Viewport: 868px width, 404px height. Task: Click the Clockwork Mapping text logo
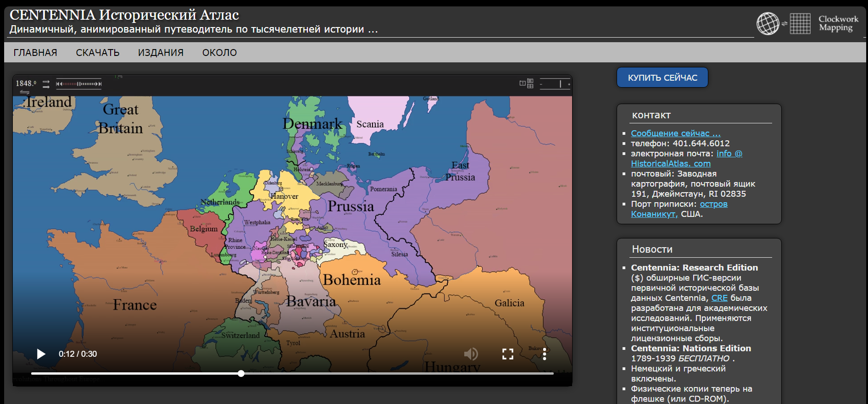pyautogui.click(x=838, y=23)
